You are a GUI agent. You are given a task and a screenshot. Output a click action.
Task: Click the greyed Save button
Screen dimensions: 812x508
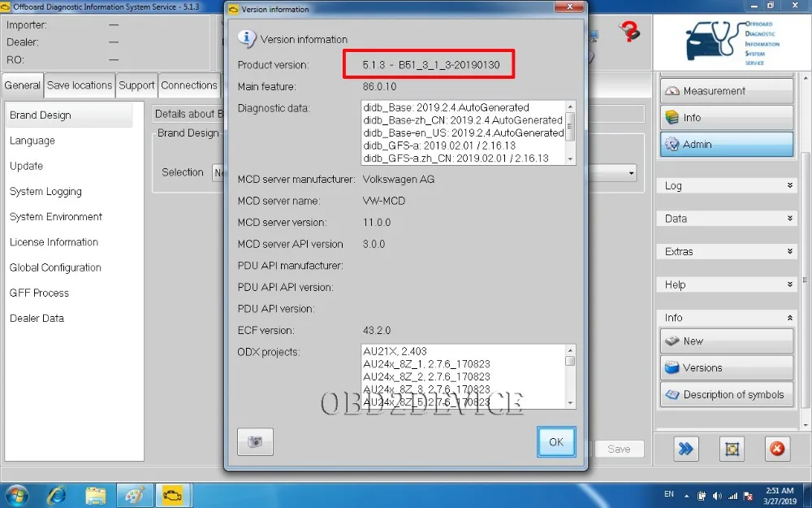pyautogui.click(x=619, y=449)
